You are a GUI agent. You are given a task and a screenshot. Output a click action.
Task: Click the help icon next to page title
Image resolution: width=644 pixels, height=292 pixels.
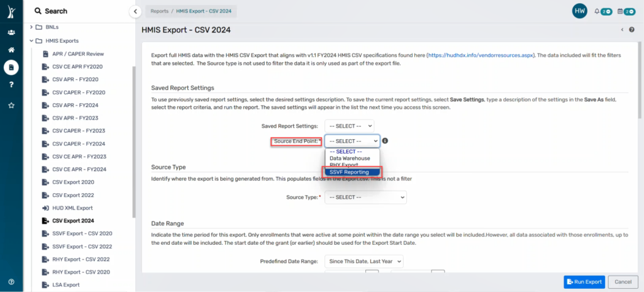click(x=631, y=30)
